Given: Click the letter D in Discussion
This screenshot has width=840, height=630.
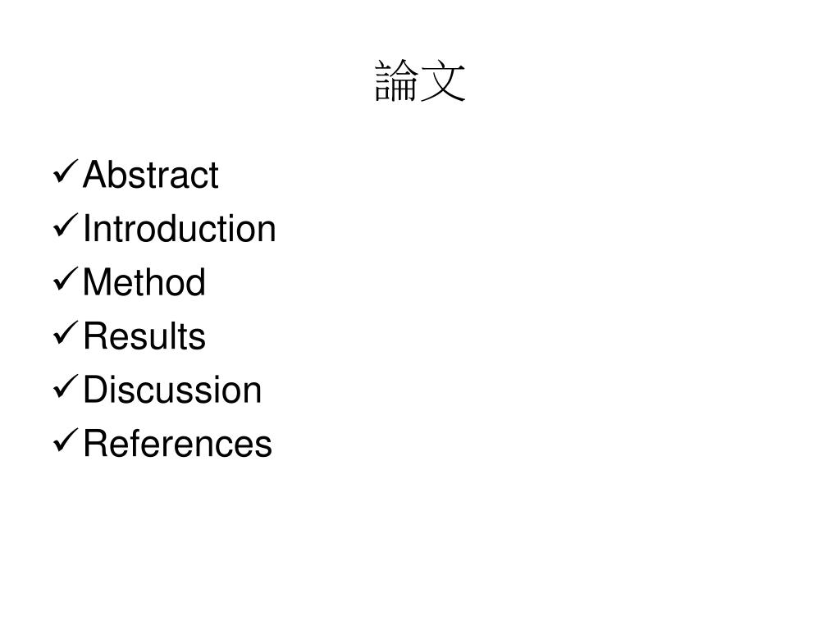Looking at the screenshot, I should (x=95, y=390).
